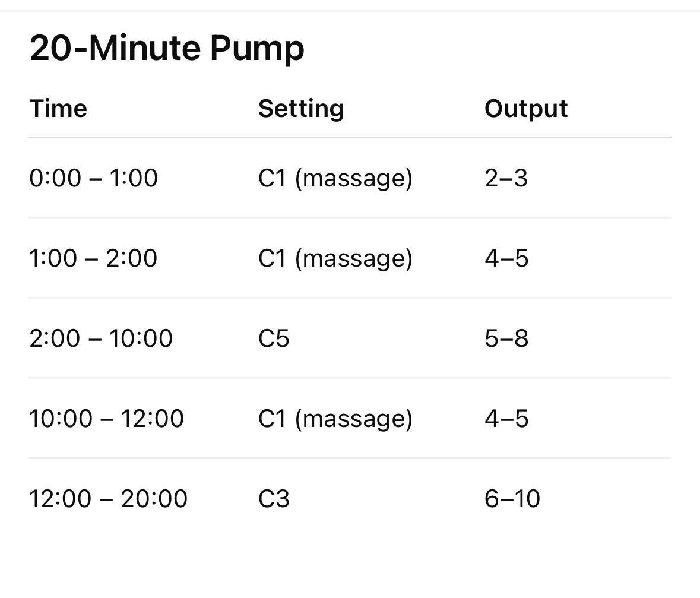Click the 6–10 output value
The height and width of the screenshot is (598, 700).
coord(512,498)
